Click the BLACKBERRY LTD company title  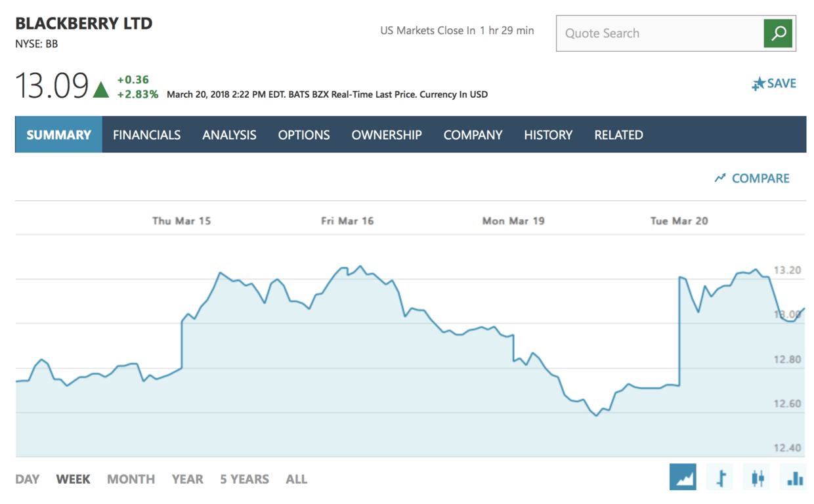click(x=83, y=24)
